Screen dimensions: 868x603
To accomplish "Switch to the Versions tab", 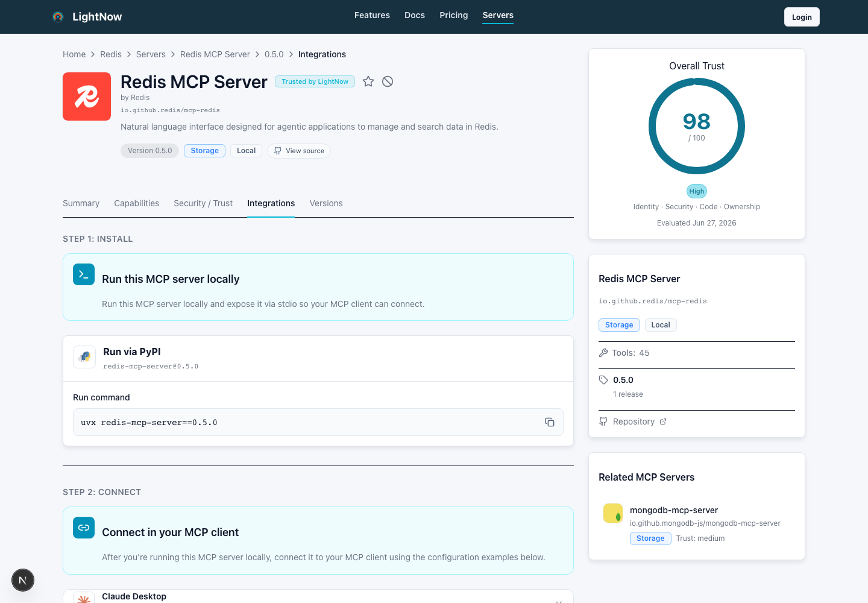I will click(326, 203).
